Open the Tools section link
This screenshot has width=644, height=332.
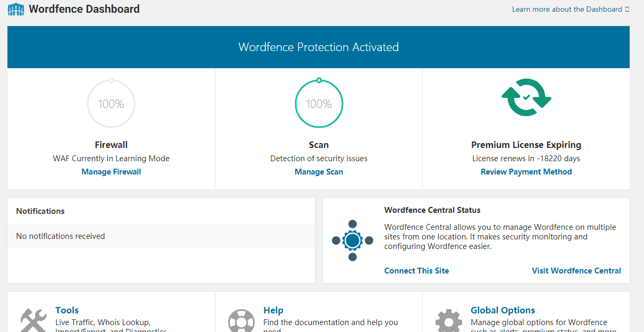(67, 310)
